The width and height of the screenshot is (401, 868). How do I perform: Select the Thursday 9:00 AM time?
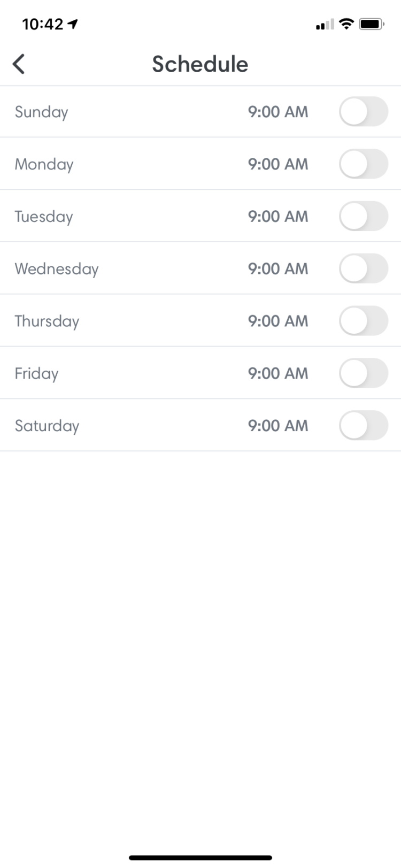(x=278, y=321)
